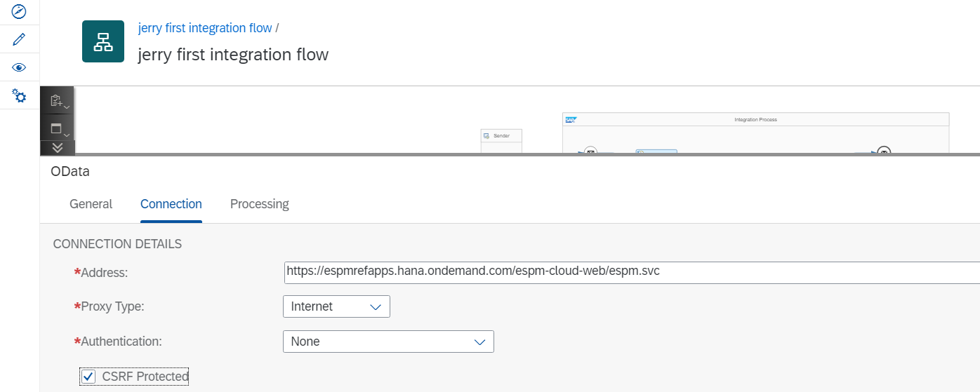
Task: Open the Authentication dropdown
Action: coord(388,342)
